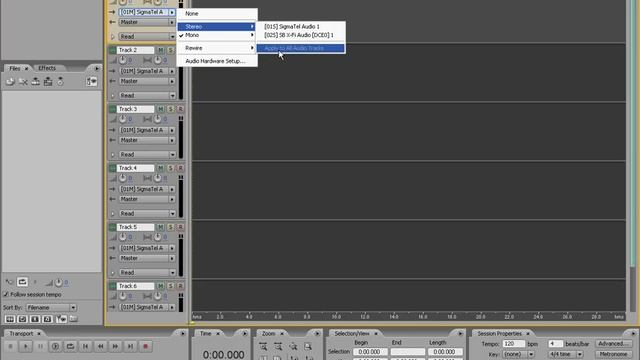Viewport: 640px width, 360px height.
Task: Arm Track 3 for record
Action: click(x=180, y=109)
